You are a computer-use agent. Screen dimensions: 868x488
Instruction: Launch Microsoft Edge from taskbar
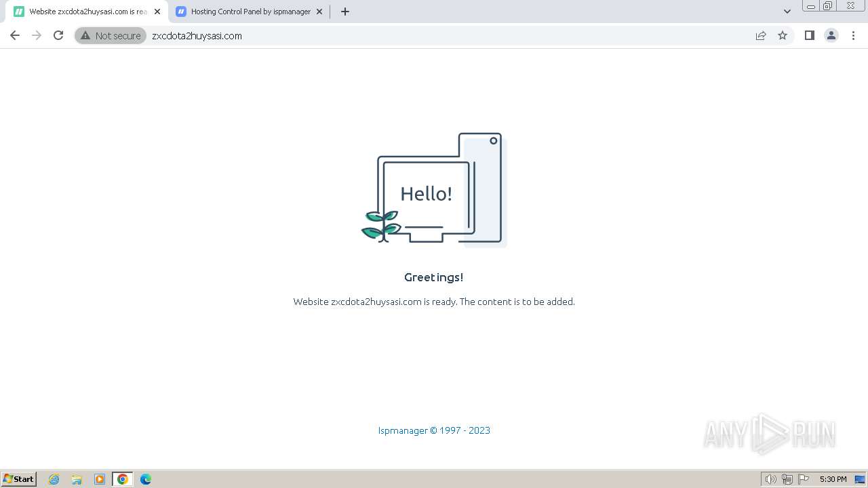(x=146, y=479)
